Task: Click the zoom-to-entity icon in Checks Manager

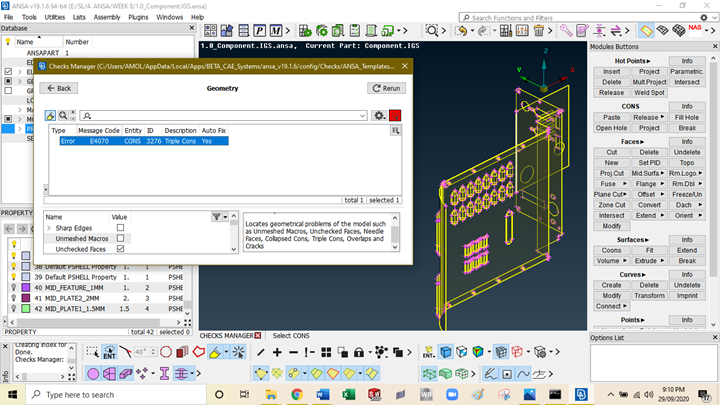Action: pos(63,116)
